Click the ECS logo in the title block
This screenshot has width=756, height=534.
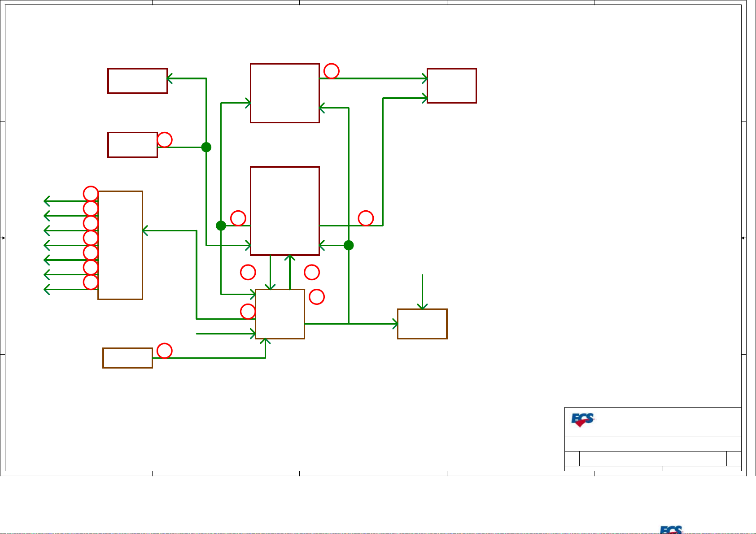tap(582, 420)
